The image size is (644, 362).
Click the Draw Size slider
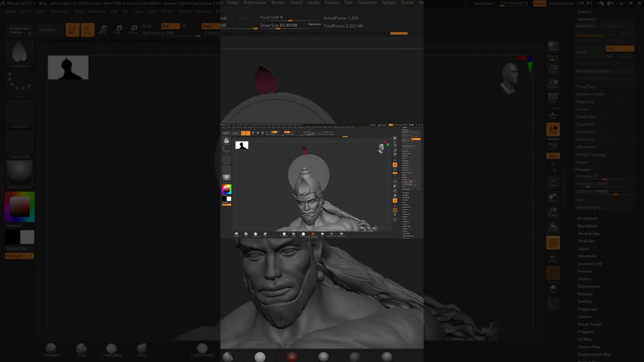[x=278, y=26]
